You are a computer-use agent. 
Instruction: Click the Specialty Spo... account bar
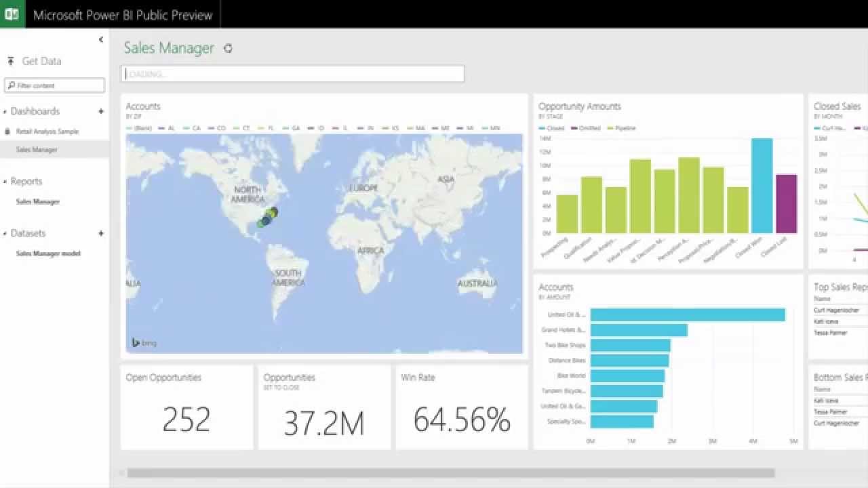[x=622, y=422]
